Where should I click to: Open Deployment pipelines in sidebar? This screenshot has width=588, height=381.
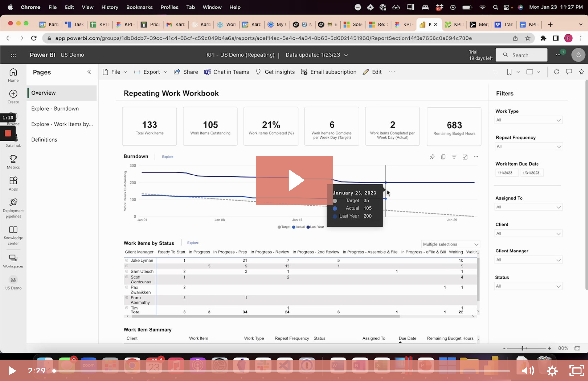coord(13,208)
